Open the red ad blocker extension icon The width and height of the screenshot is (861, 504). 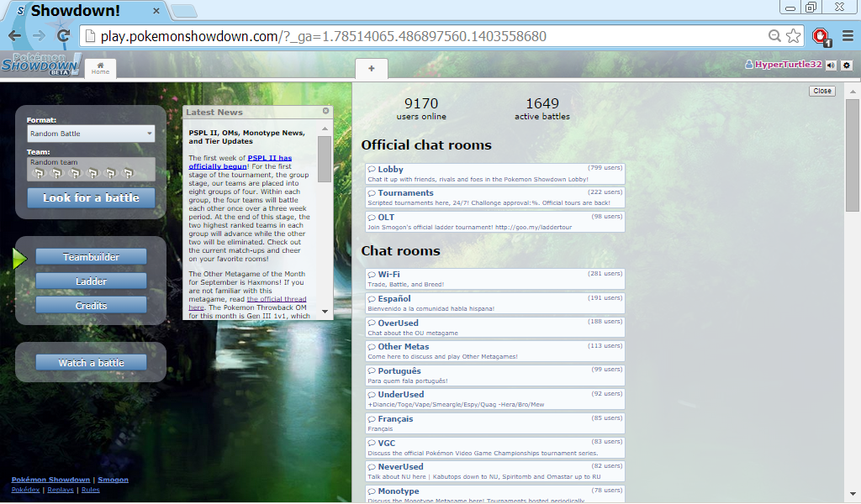[x=821, y=37]
